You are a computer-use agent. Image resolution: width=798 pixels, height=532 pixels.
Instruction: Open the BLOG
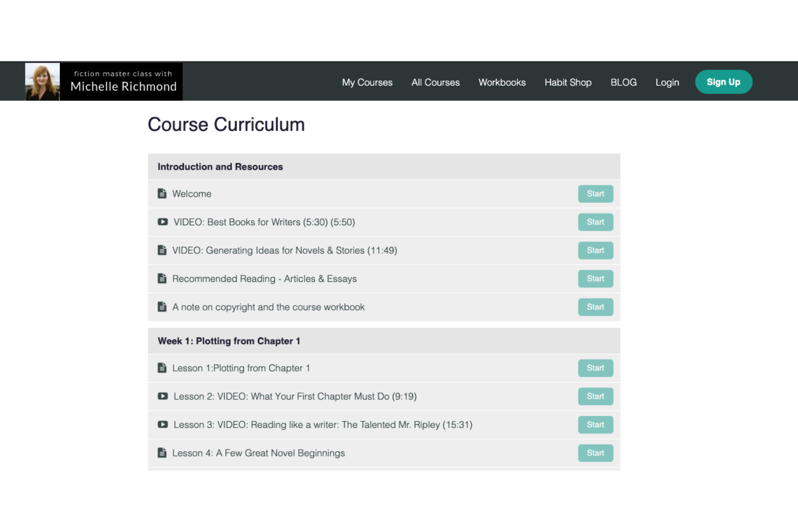(x=623, y=82)
